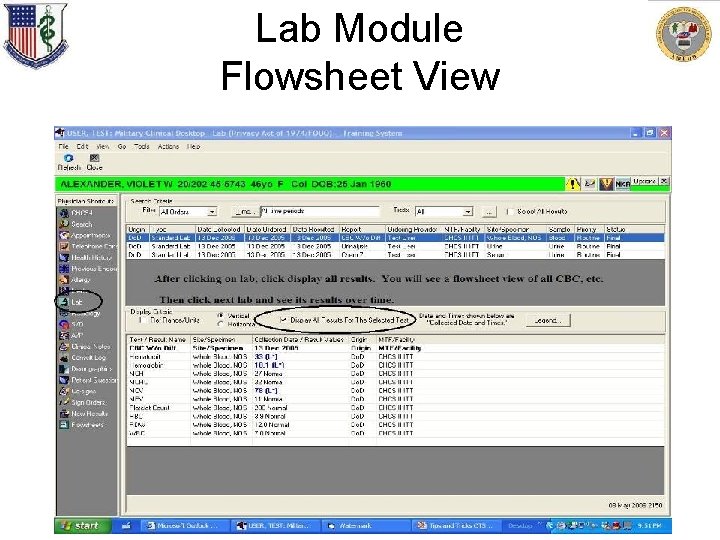
Task: Click the orange V icon in patient bar
Action: pyautogui.click(x=606, y=184)
